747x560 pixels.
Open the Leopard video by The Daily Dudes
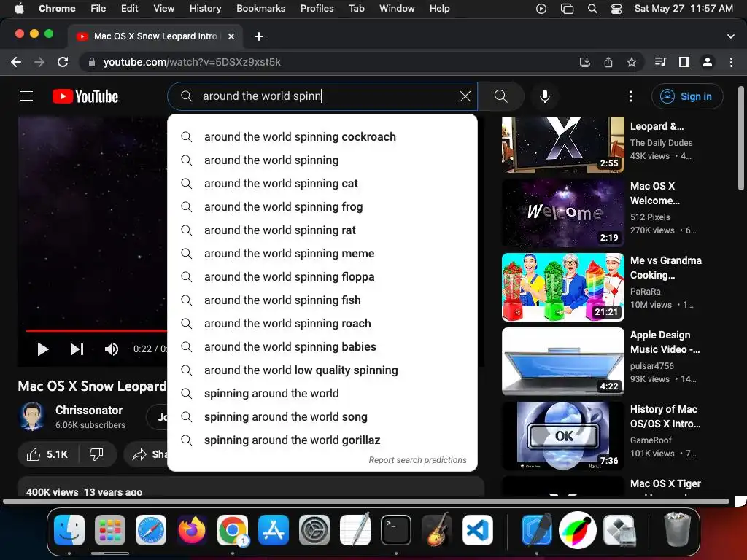click(563, 144)
